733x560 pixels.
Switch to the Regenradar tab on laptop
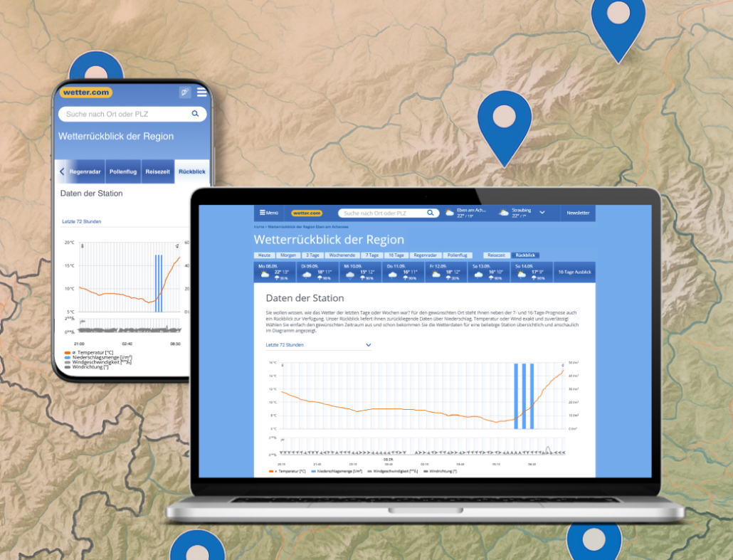(x=426, y=255)
